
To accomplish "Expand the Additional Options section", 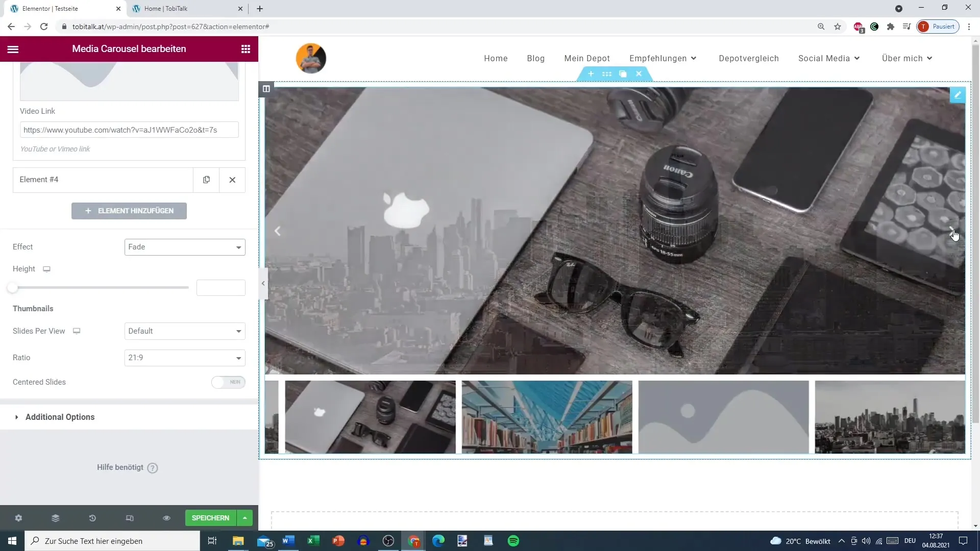I will (60, 417).
